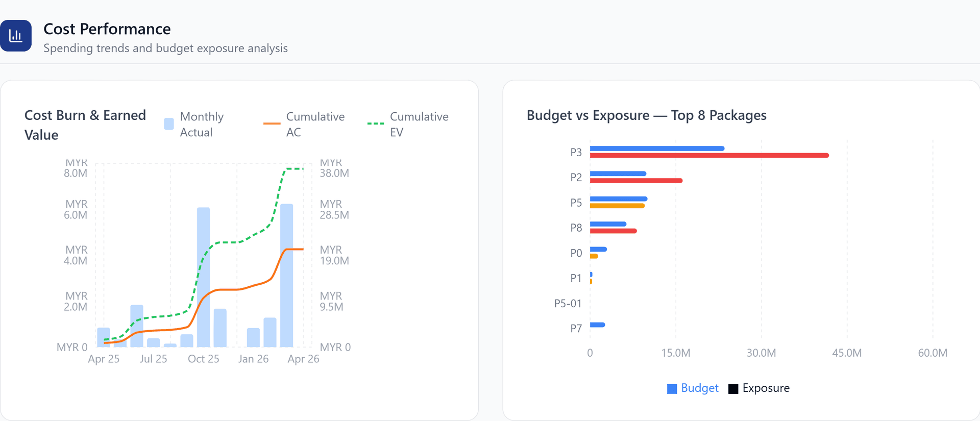Hide the Budget series via its label
The height and width of the screenshot is (421, 980).
coord(699,388)
